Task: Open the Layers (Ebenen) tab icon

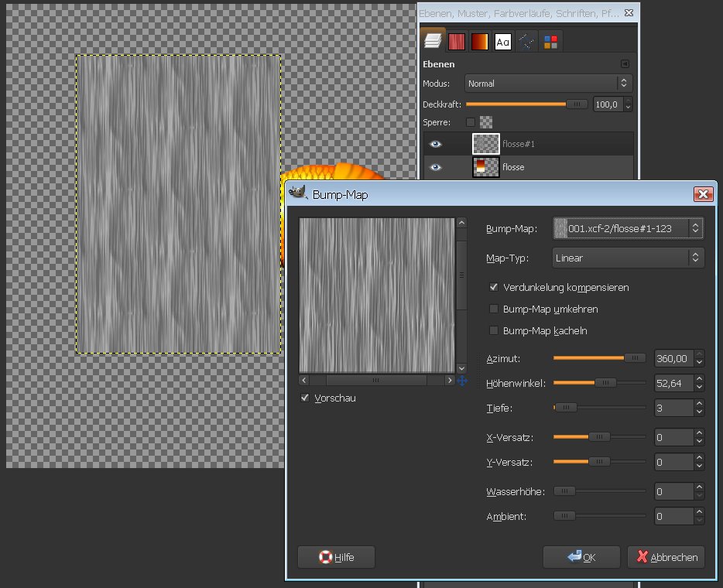Action: click(x=433, y=41)
